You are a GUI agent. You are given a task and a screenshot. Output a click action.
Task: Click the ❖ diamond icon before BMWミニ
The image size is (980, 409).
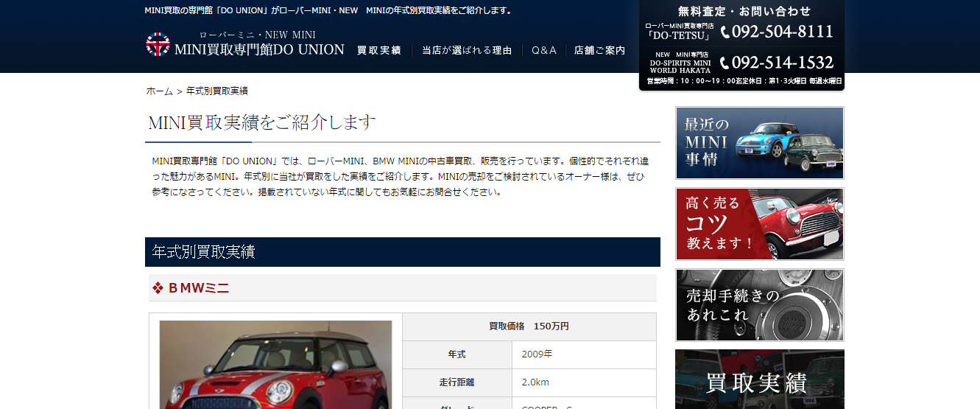pyautogui.click(x=158, y=288)
